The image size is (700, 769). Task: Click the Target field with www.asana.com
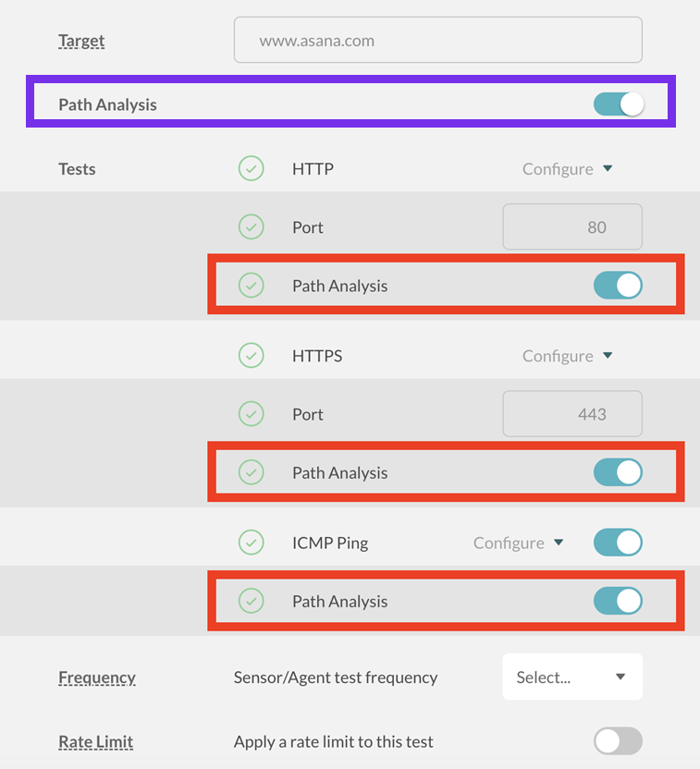pos(437,41)
